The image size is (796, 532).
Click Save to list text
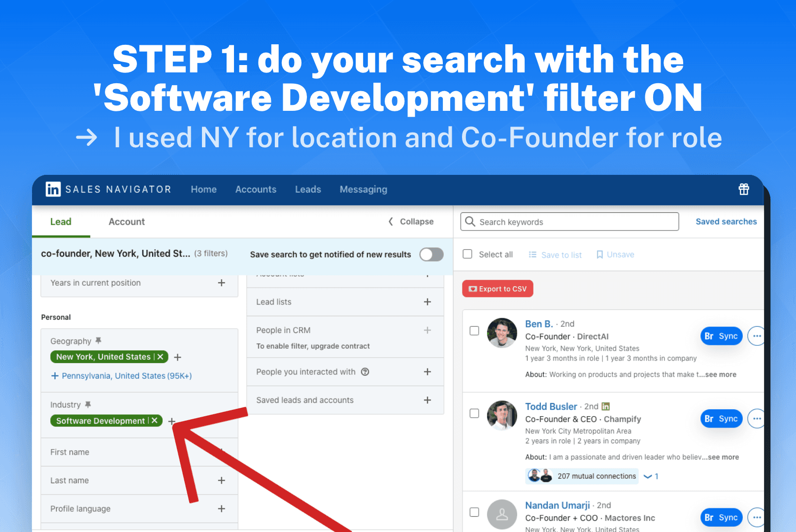pos(562,255)
